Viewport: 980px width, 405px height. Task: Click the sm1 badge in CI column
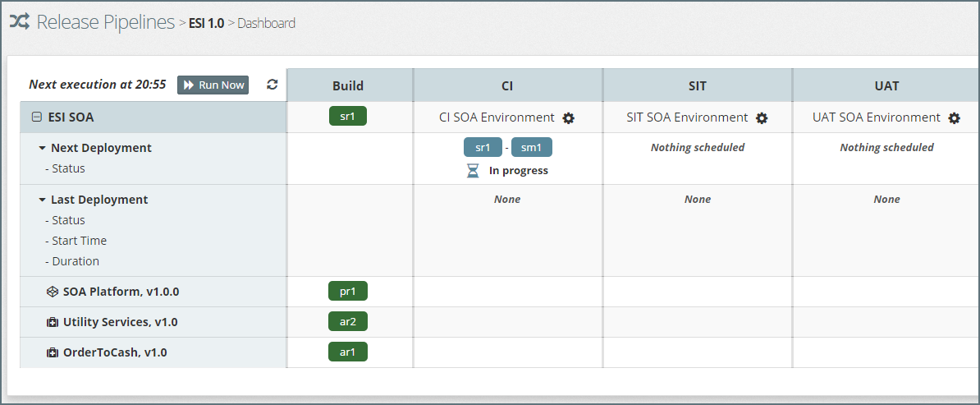531,148
